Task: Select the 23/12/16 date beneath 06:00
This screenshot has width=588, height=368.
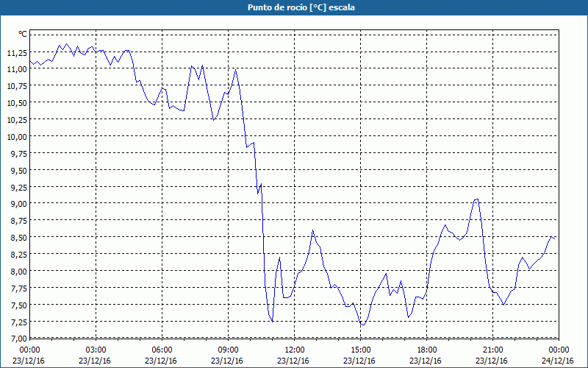Action: (x=161, y=361)
